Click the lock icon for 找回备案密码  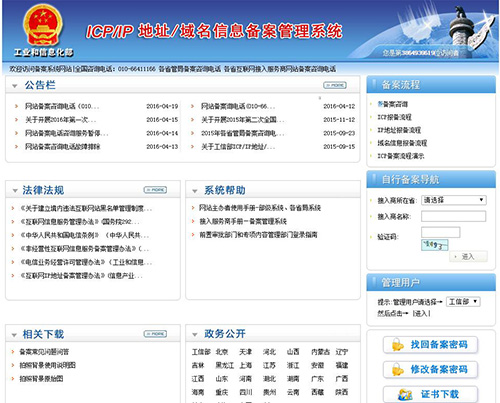coord(398,345)
